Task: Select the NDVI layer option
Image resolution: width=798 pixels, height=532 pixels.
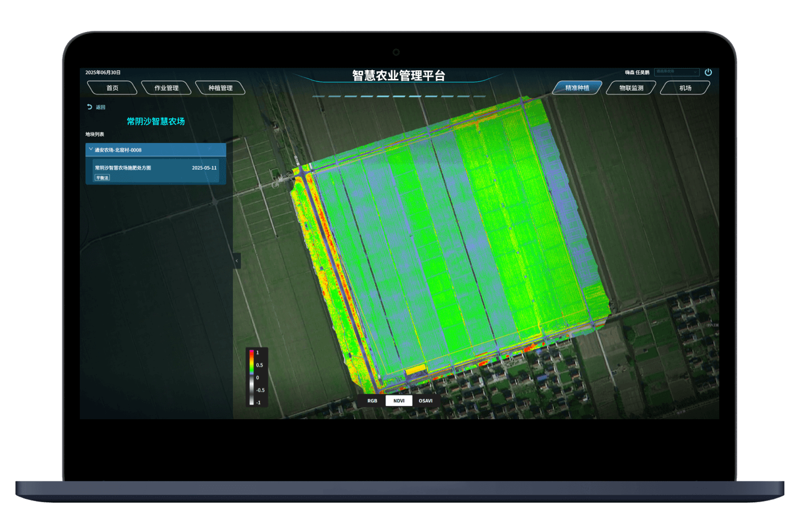Action: tap(399, 401)
